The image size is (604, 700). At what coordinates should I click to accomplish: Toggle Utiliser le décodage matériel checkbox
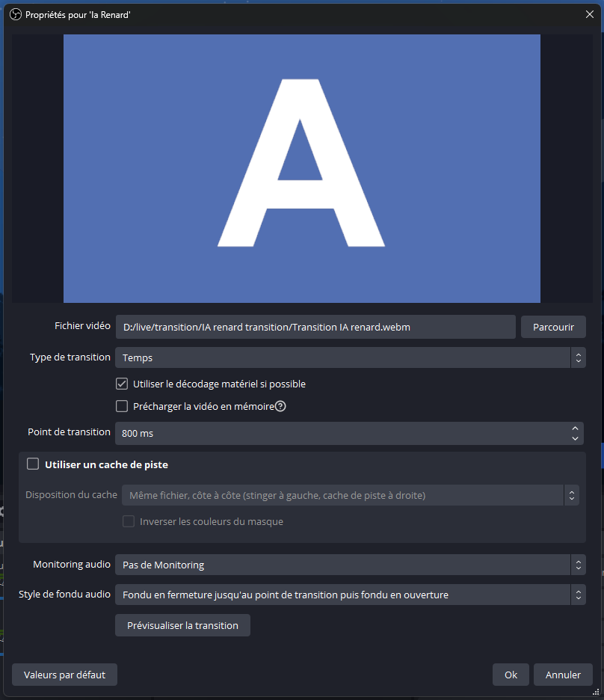click(x=122, y=384)
